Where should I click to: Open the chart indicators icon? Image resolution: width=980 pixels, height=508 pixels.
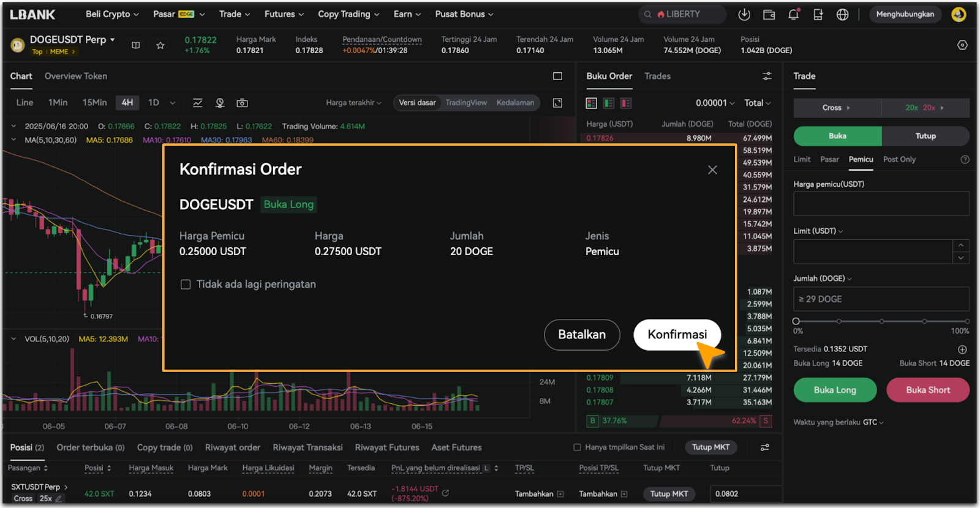tap(198, 103)
